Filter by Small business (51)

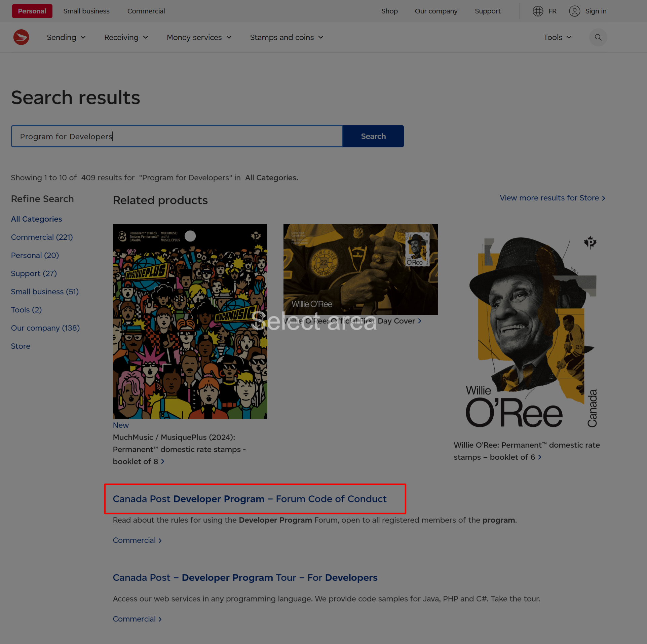pos(45,292)
